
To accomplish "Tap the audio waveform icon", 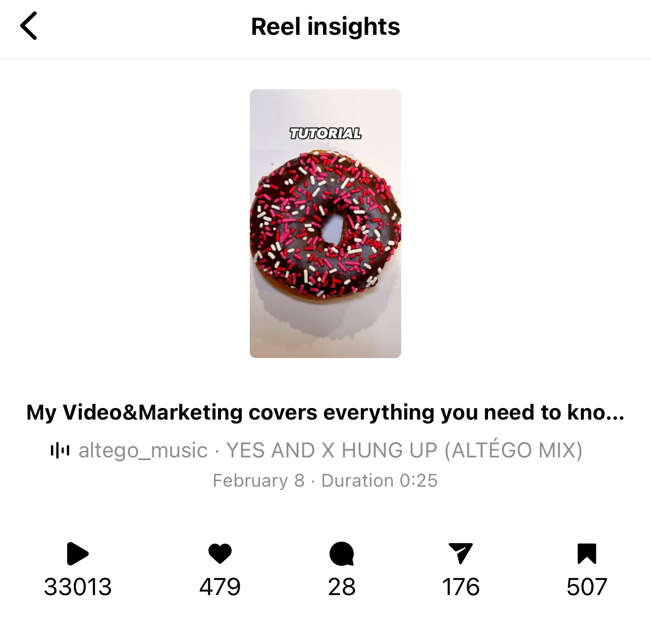I will tap(60, 450).
